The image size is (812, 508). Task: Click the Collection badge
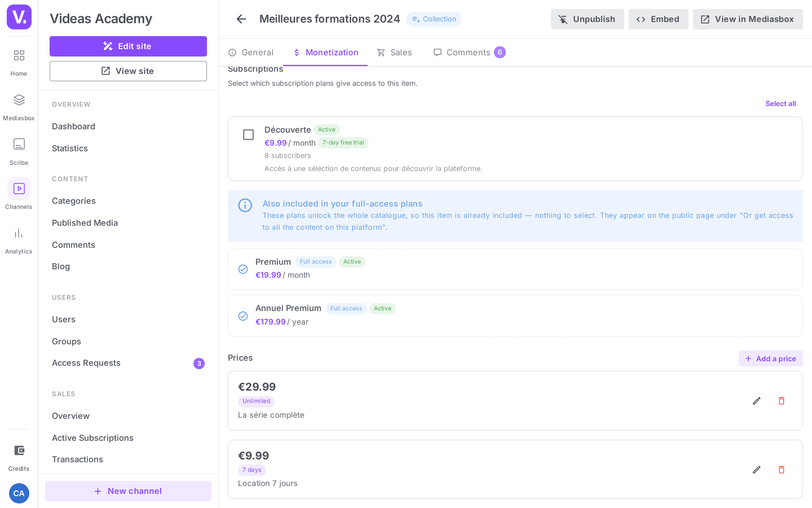pyautogui.click(x=434, y=19)
